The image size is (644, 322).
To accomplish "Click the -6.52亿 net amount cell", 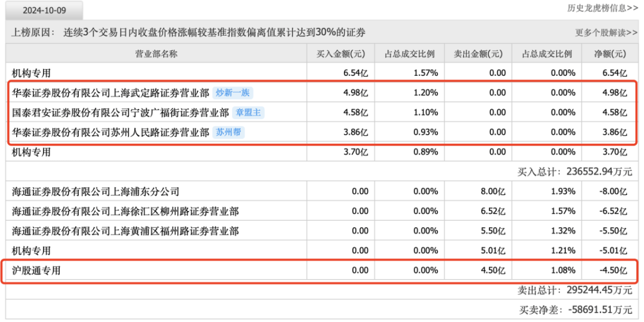I will pos(613,212).
